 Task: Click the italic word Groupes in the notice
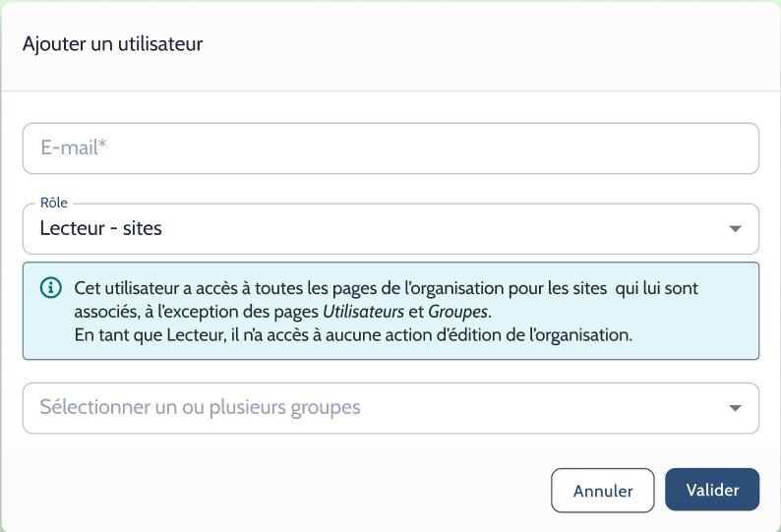click(457, 312)
